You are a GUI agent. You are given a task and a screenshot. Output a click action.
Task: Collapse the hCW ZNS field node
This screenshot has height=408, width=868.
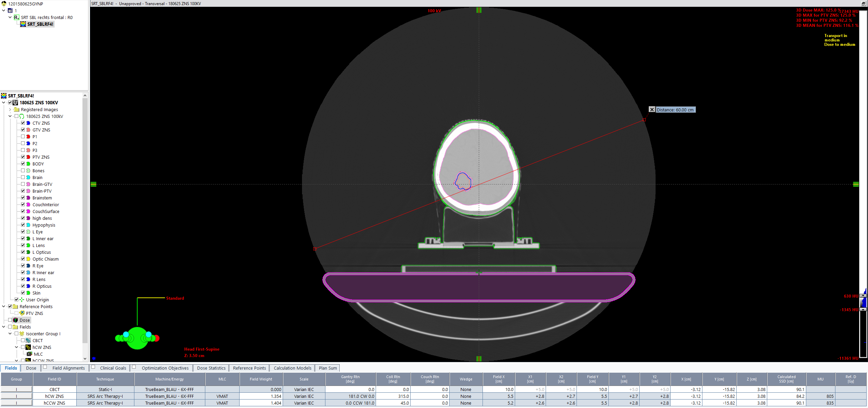point(16,347)
